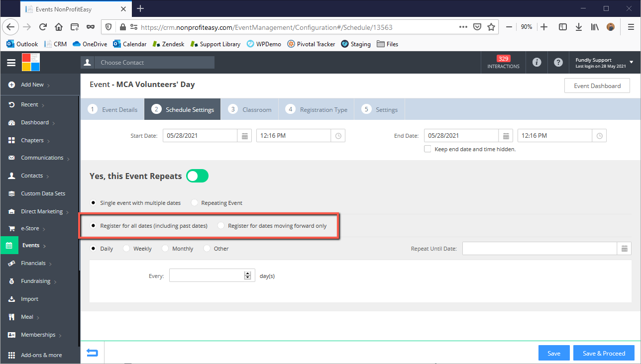Switch to the Schedule Settings tab
This screenshot has width=641, height=364.
(183, 109)
